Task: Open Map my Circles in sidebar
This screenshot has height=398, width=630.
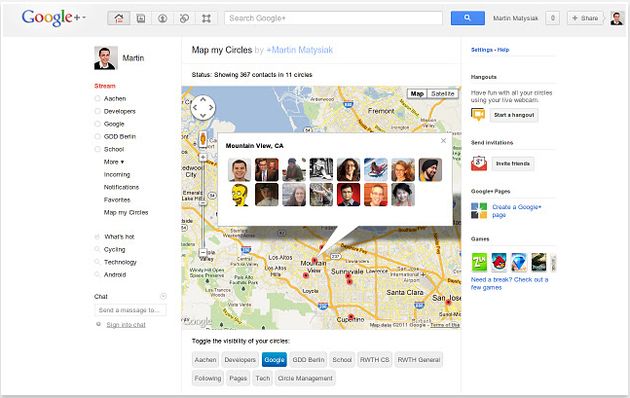Action: [x=126, y=212]
